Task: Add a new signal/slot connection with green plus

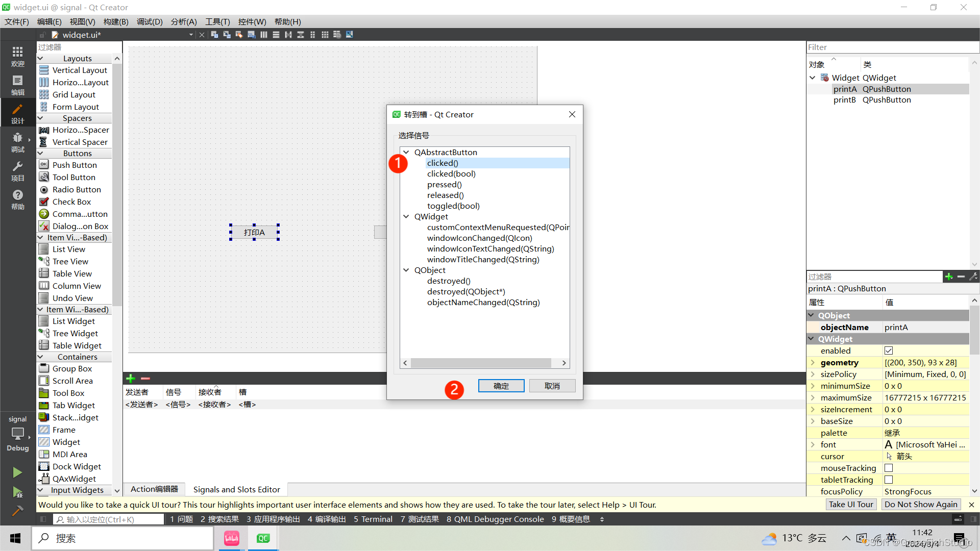Action: tap(131, 379)
